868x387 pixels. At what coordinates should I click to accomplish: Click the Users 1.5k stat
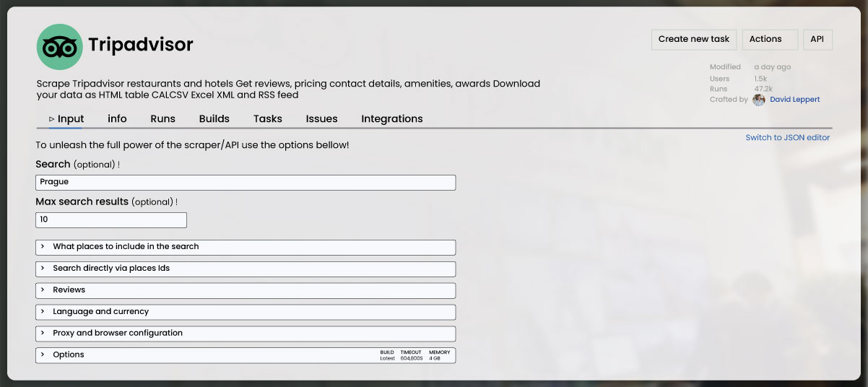pos(738,78)
